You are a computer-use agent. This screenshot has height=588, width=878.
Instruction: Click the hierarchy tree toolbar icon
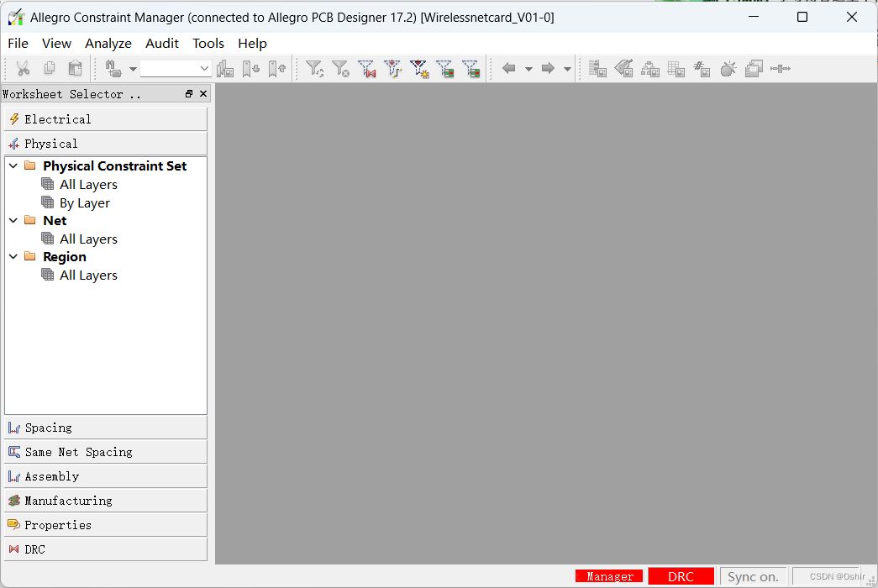649,69
